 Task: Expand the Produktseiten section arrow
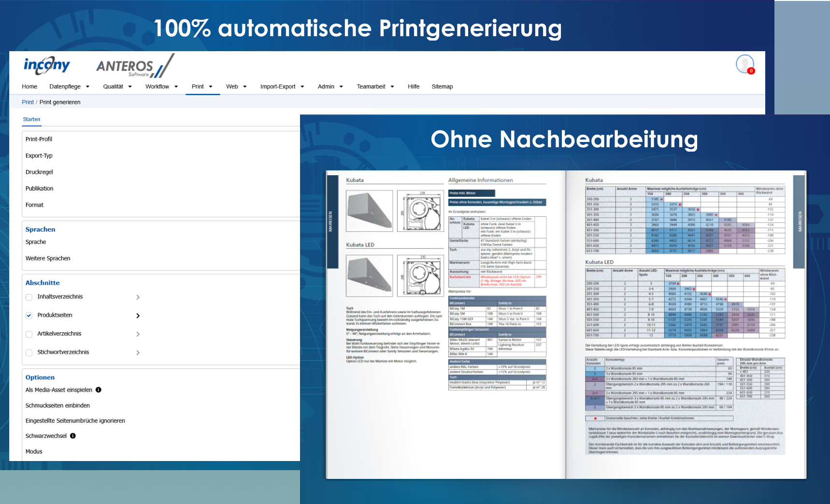coord(138,316)
